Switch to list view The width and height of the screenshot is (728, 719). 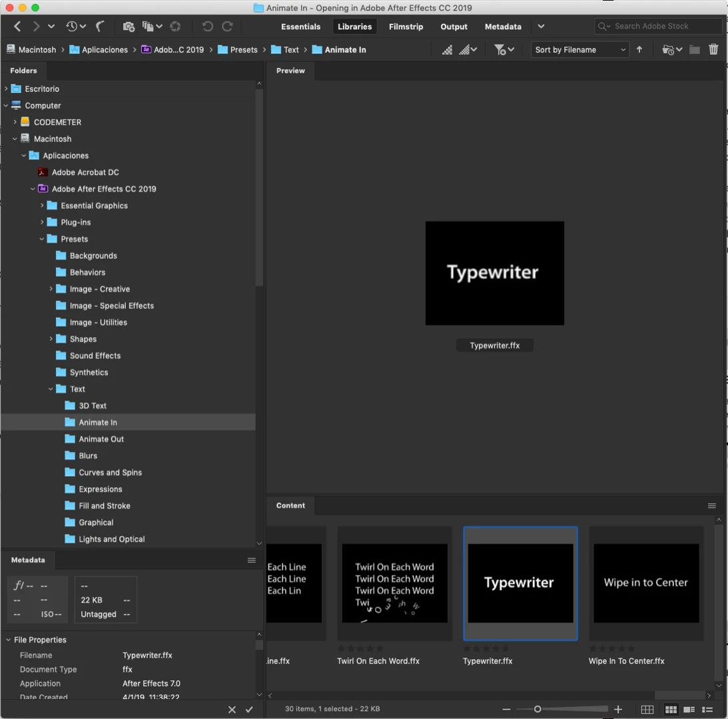[x=707, y=709]
